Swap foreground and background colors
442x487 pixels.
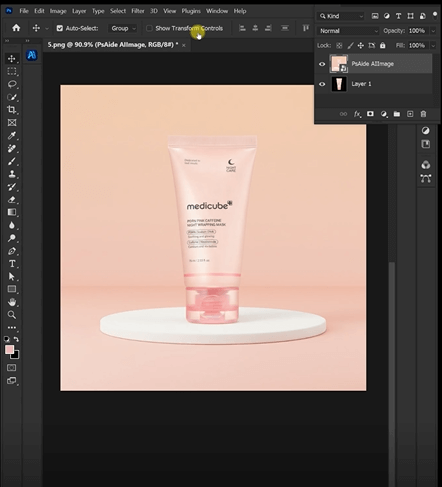16,339
